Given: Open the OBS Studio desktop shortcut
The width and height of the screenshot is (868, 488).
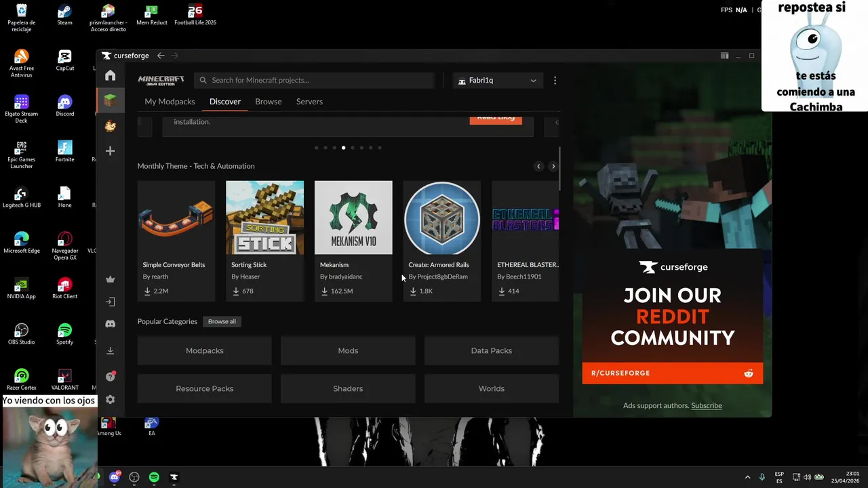Looking at the screenshot, I should coord(21,334).
